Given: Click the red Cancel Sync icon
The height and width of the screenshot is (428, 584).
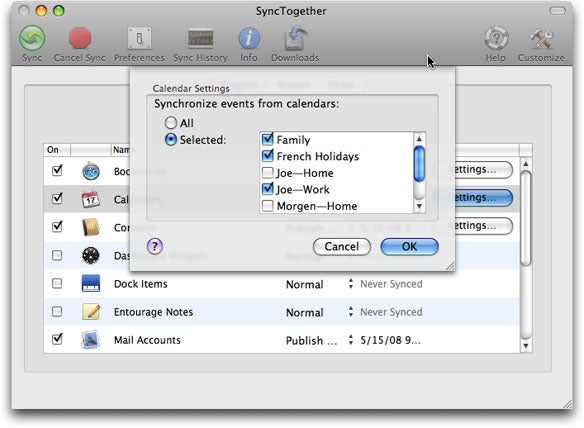Looking at the screenshot, I should (x=80, y=38).
